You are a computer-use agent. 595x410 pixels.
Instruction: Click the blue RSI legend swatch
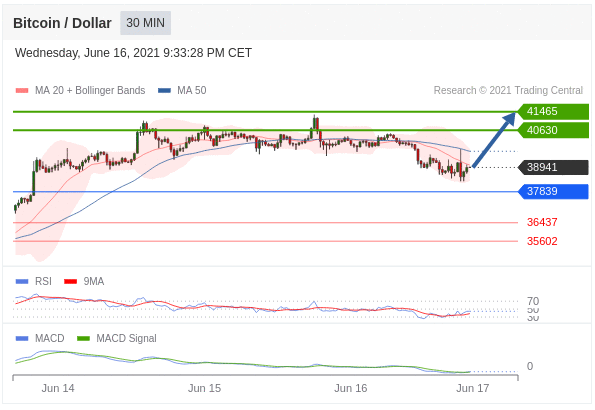click(x=22, y=282)
